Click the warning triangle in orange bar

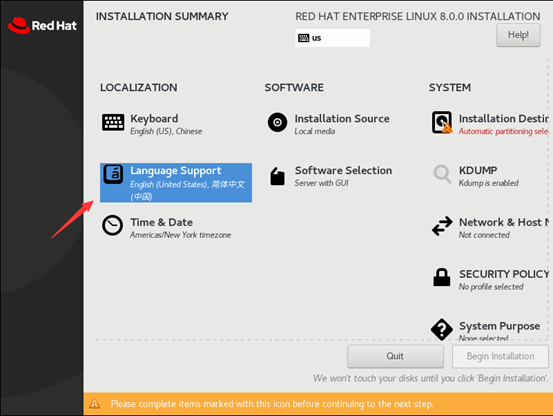pos(95,404)
